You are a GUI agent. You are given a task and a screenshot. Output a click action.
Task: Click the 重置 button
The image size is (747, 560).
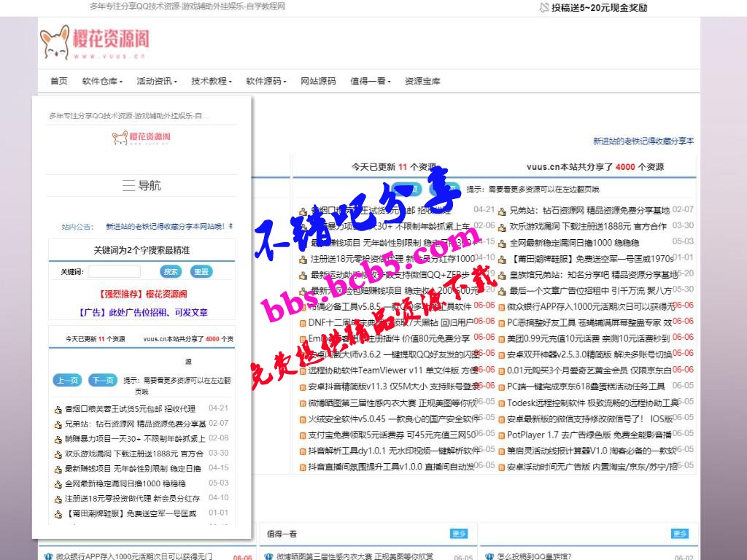click(x=201, y=271)
